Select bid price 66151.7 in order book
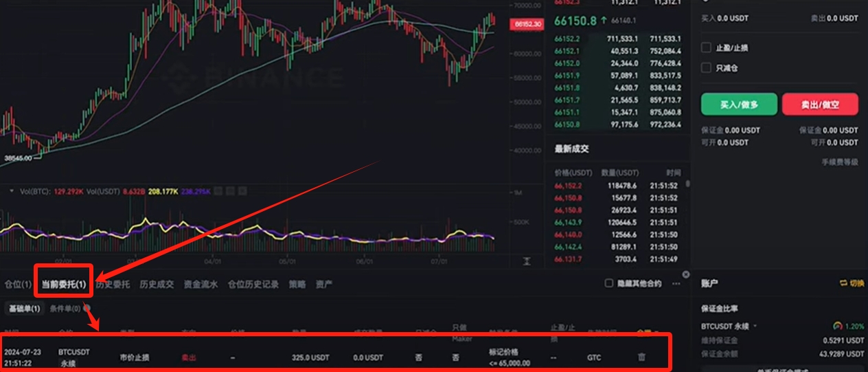868x372 pixels. pos(567,100)
